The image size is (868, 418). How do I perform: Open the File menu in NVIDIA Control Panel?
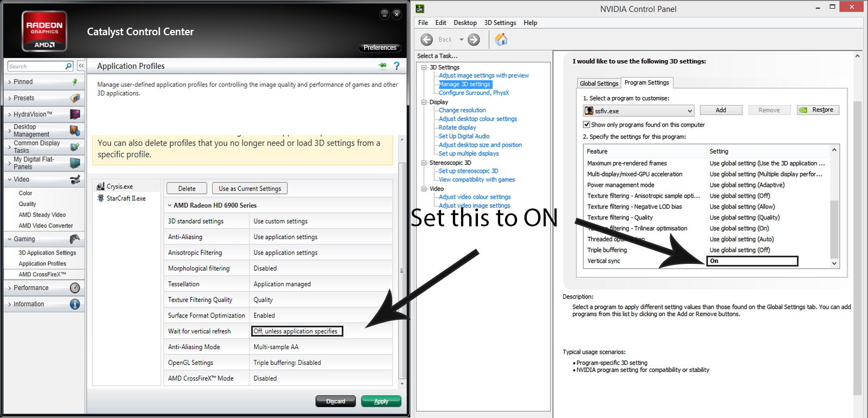[423, 23]
